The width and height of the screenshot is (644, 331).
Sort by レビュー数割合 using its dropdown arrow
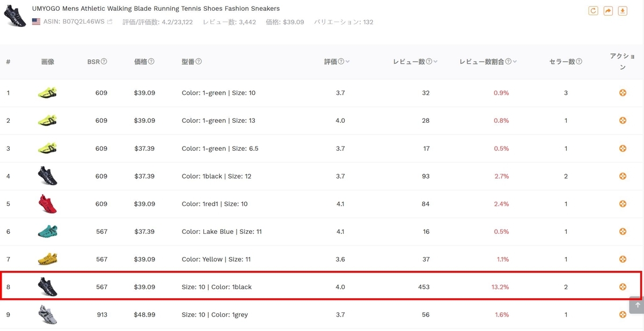[x=515, y=62]
